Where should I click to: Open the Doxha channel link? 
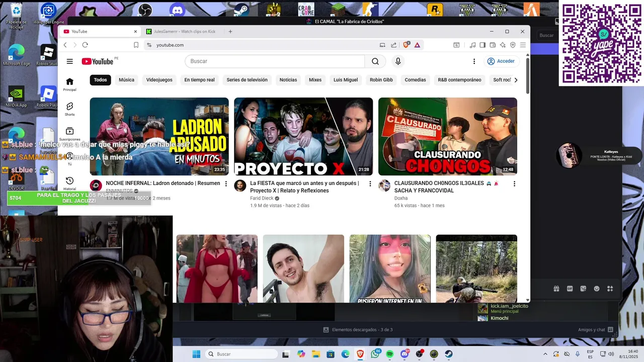coord(401,198)
